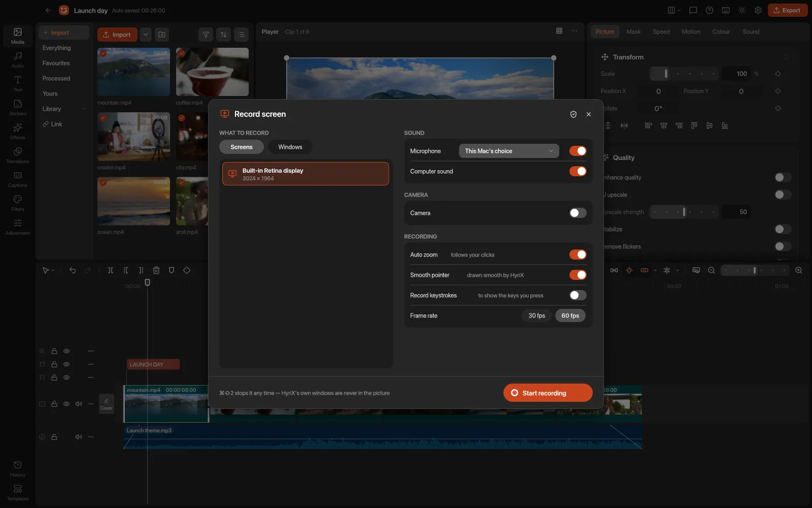
Task: Open the Import button dropdown arrow
Action: [146, 35]
